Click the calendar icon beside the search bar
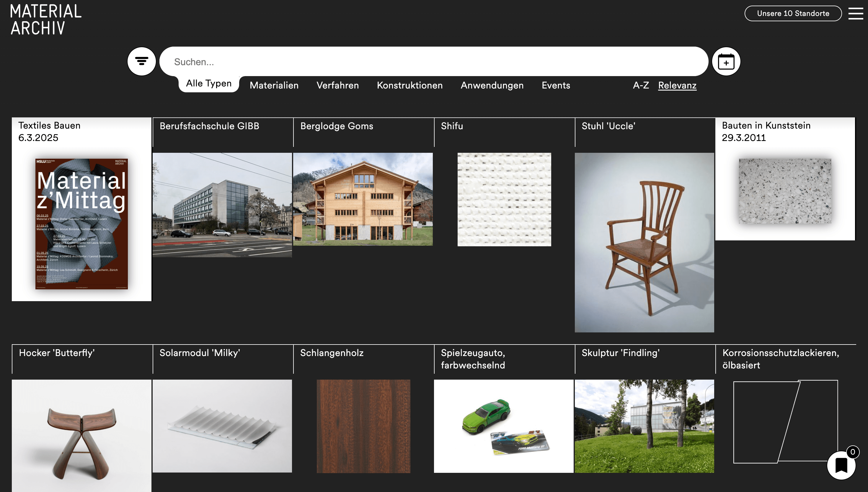Screen dimensions: 868x492 coord(726,61)
